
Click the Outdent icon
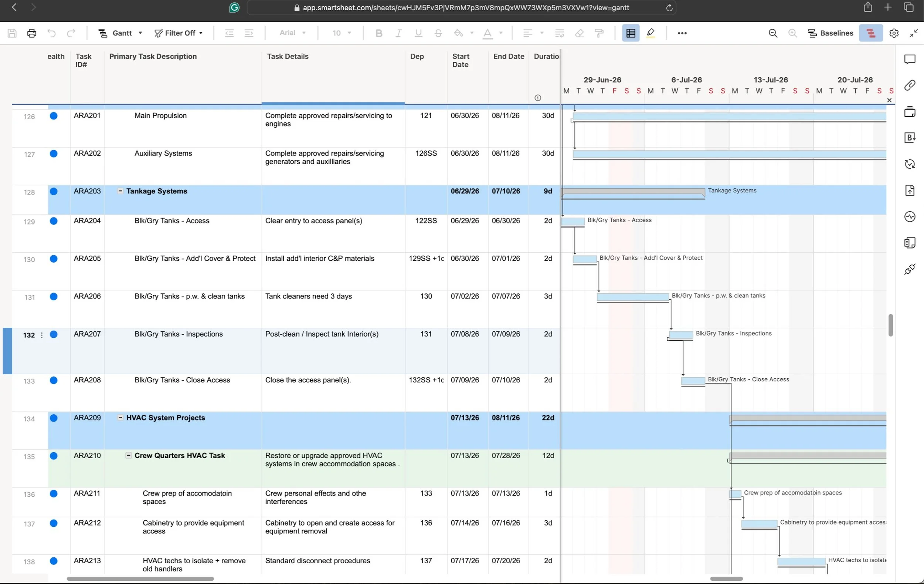[229, 33]
